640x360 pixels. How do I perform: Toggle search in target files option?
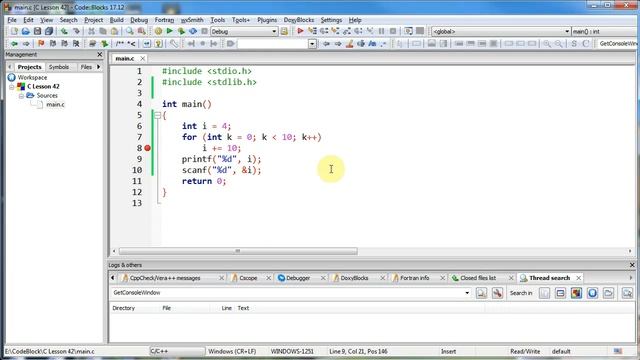click(x=560, y=293)
